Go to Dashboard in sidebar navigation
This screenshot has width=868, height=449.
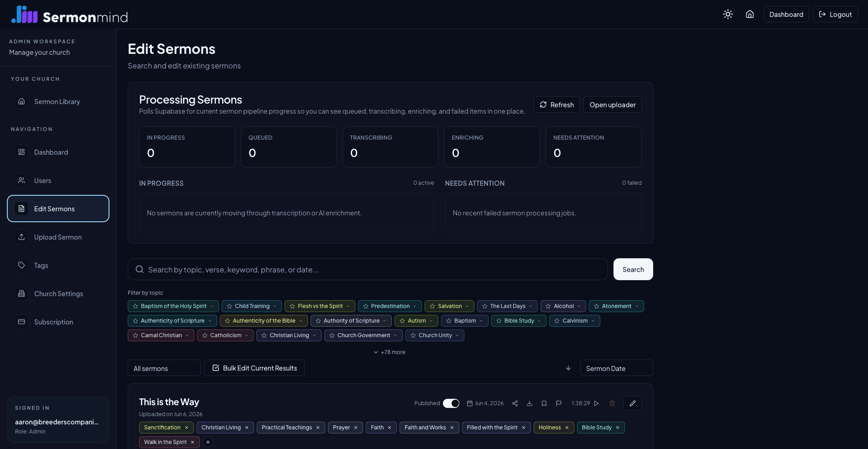pos(58,152)
